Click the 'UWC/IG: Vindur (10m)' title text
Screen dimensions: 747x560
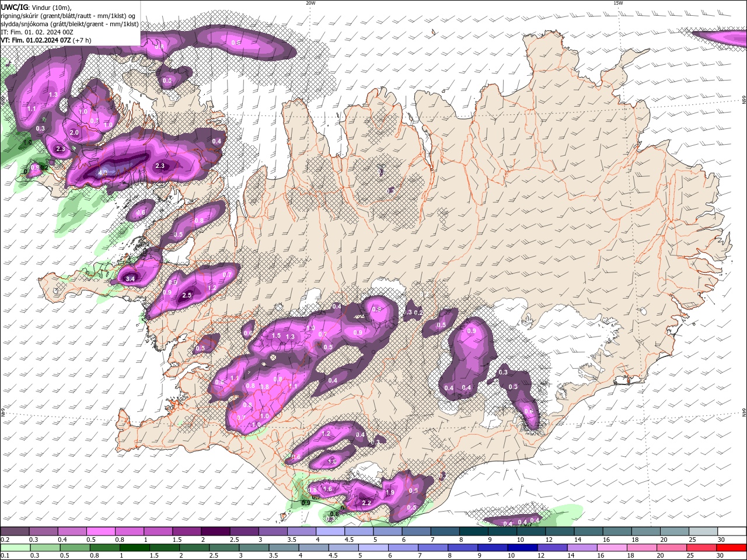pyautogui.click(x=36, y=7)
